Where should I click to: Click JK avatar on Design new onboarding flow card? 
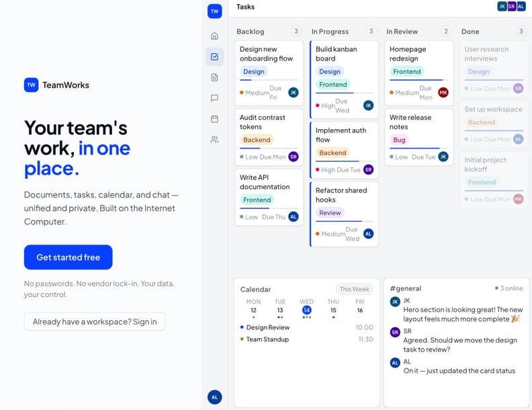[x=294, y=92]
